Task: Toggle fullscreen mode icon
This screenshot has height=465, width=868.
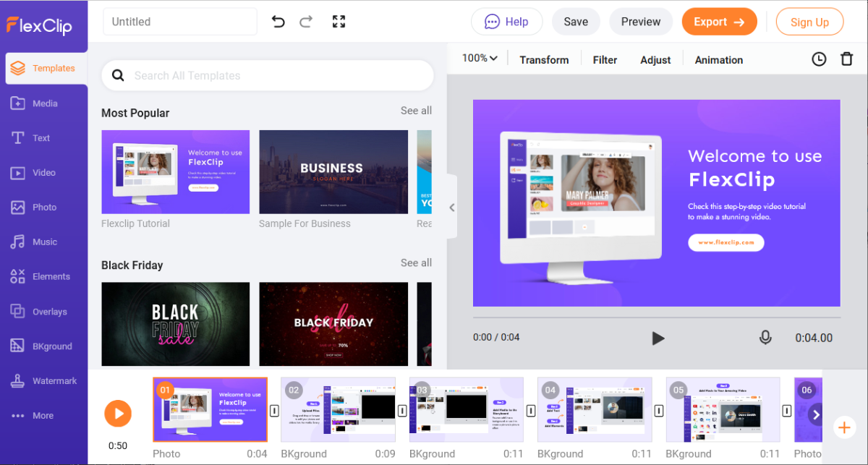Action: (339, 22)
